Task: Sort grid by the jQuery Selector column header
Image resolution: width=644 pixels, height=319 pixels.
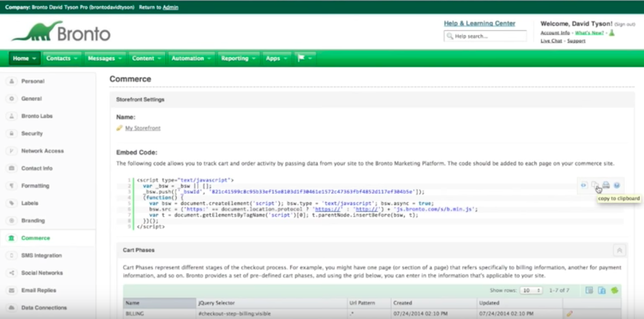Action: (x=272, y=303)
